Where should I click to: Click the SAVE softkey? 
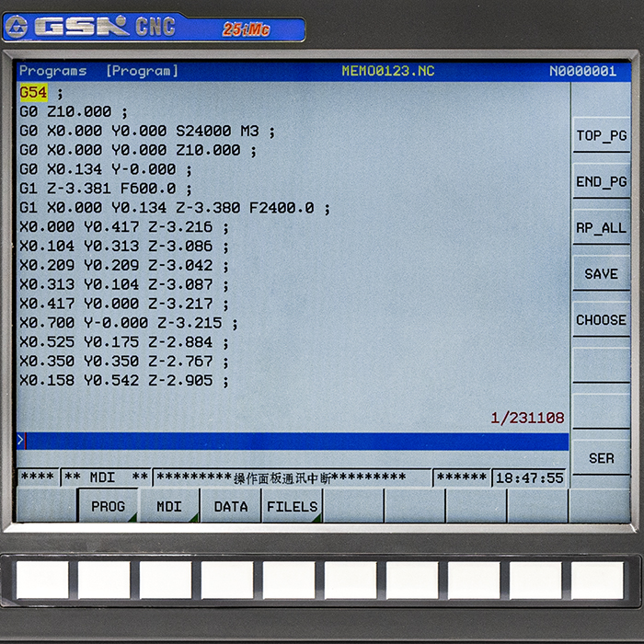pyautogui.click(x=601, y=273)
